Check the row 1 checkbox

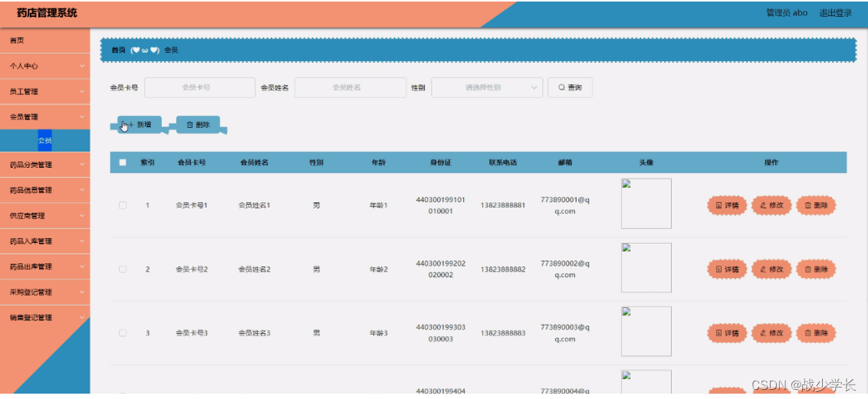pos(123,205)
